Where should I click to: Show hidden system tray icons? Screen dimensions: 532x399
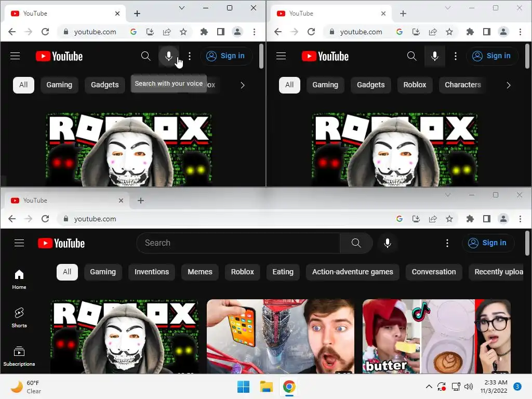[429, 387]
